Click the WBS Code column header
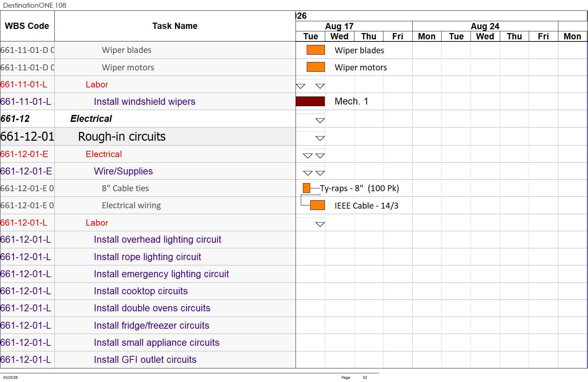The width and height of the screenshot is (588, 382). click(27, 26)
